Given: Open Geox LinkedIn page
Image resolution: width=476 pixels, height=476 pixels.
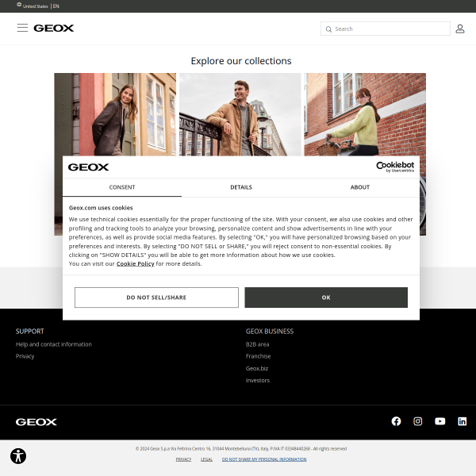Looking at the screenshot, I should 462,421.
